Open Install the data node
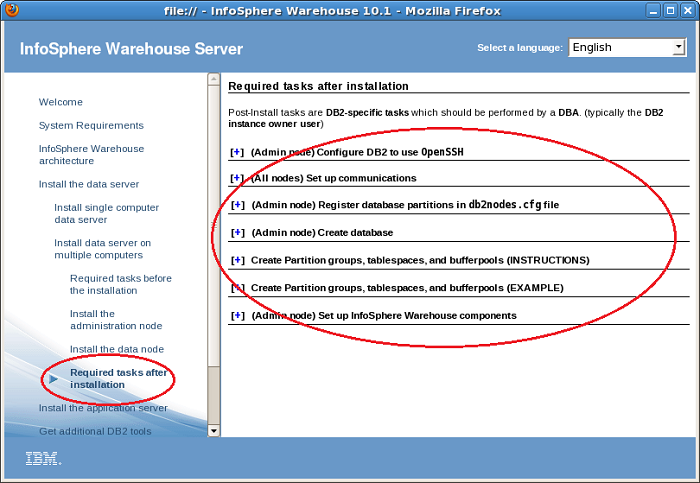This screenshot has width=700, height=483. click(117, 349)
